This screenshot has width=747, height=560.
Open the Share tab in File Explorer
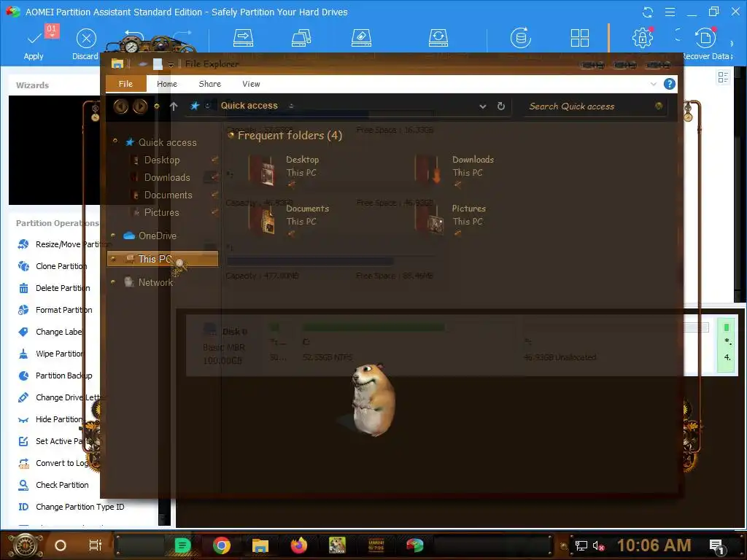coord(209,84)
